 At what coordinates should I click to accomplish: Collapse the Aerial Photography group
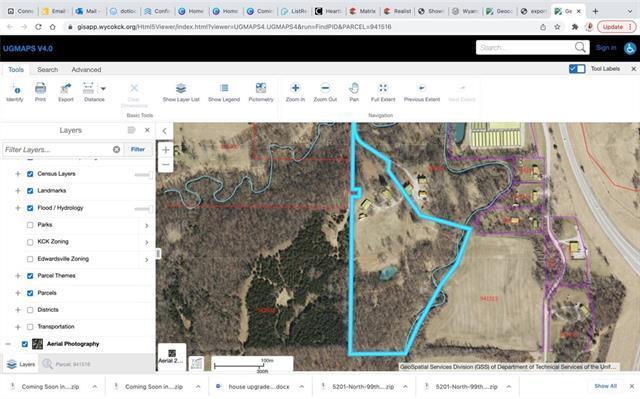click(x=8, y=344)
